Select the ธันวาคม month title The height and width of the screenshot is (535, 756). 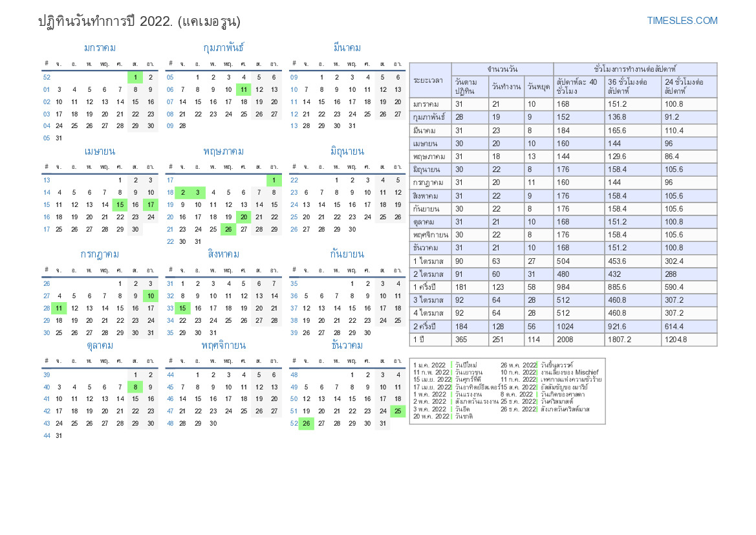click(x=347, y=345)
